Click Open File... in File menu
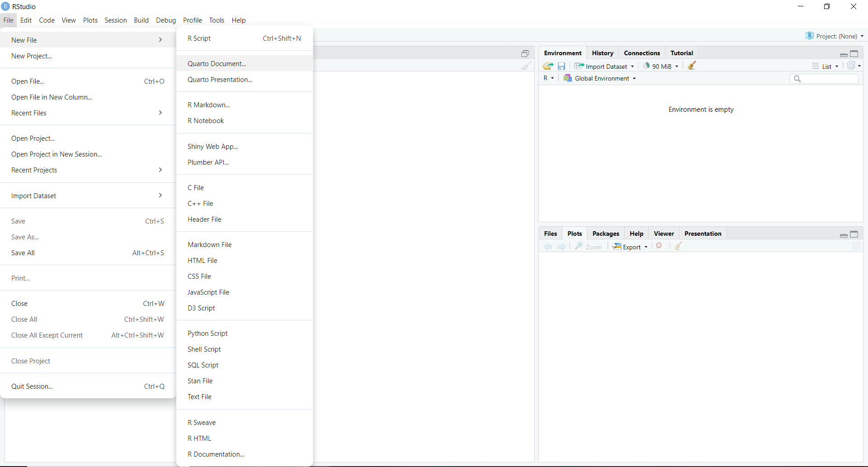Image resolution: width=868 pixels, height=467 pixels. tap(88, 81)
